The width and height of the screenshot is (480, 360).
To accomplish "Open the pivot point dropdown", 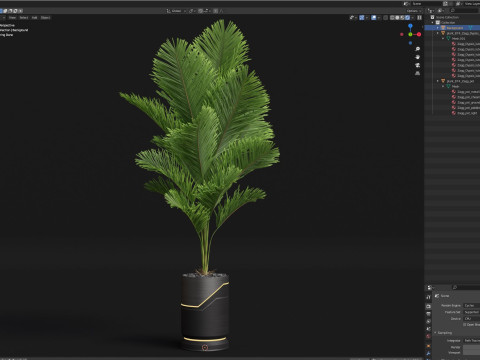I will (192, 11).
